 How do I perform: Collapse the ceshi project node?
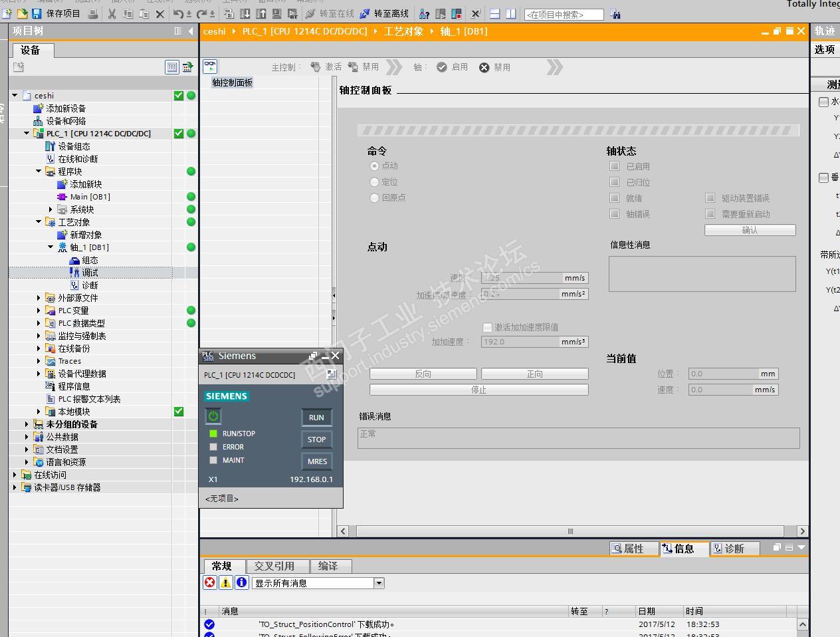tap(15, 95)
